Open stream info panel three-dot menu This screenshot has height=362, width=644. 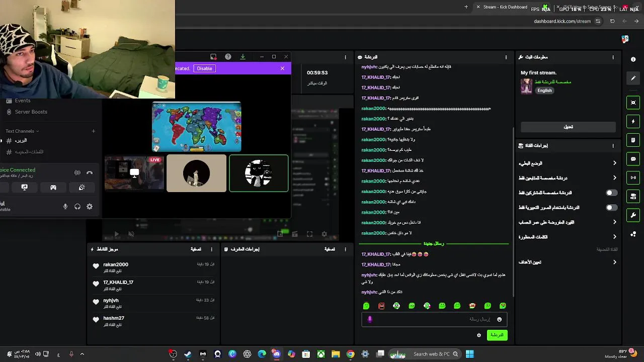(x=613, y=57)
